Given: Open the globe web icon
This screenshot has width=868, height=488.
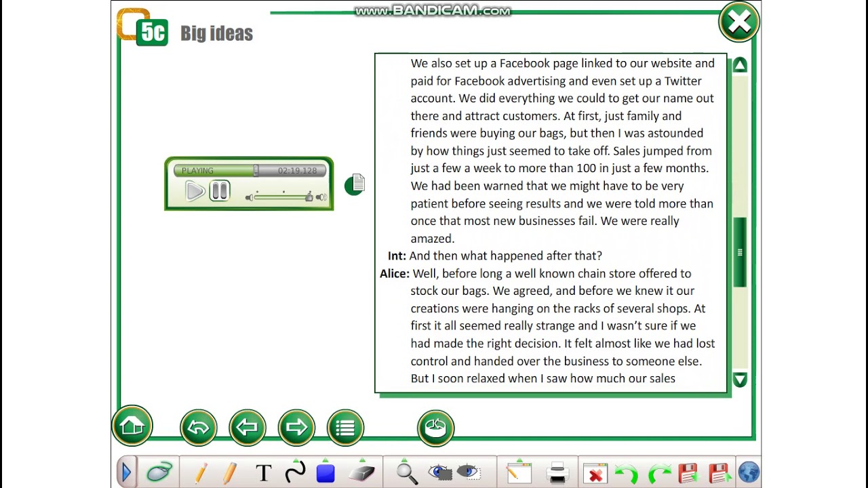Looking at the screenshot, I should pos(749,472).
